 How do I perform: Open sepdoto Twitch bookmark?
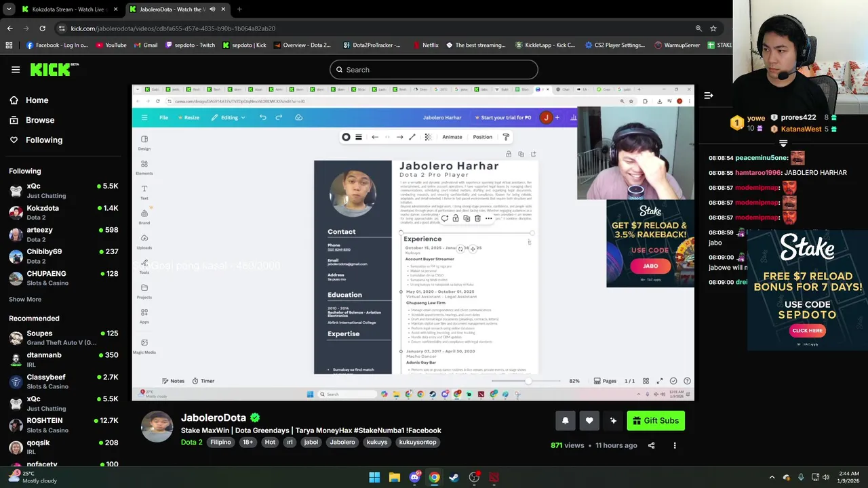tap(191, 45)
